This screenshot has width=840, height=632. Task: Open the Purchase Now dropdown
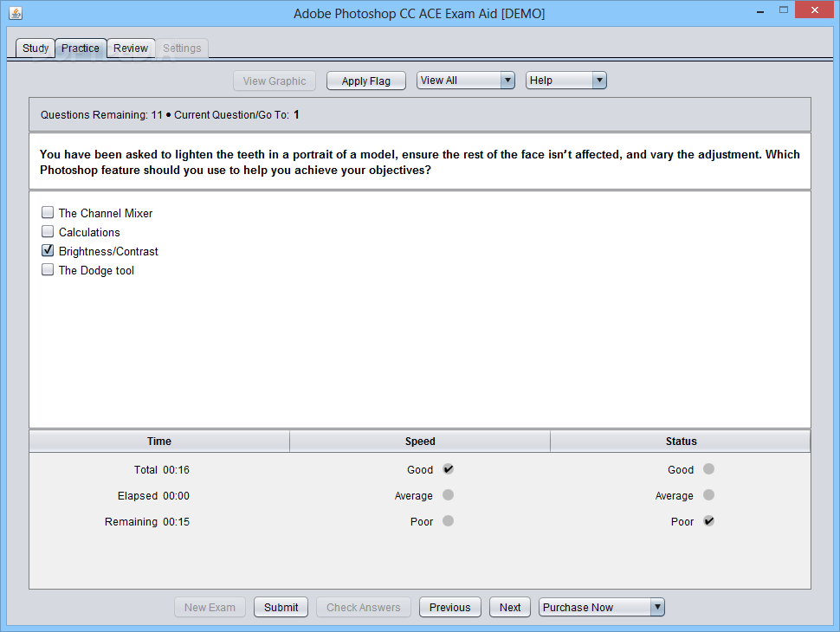(x=602, y=608)
